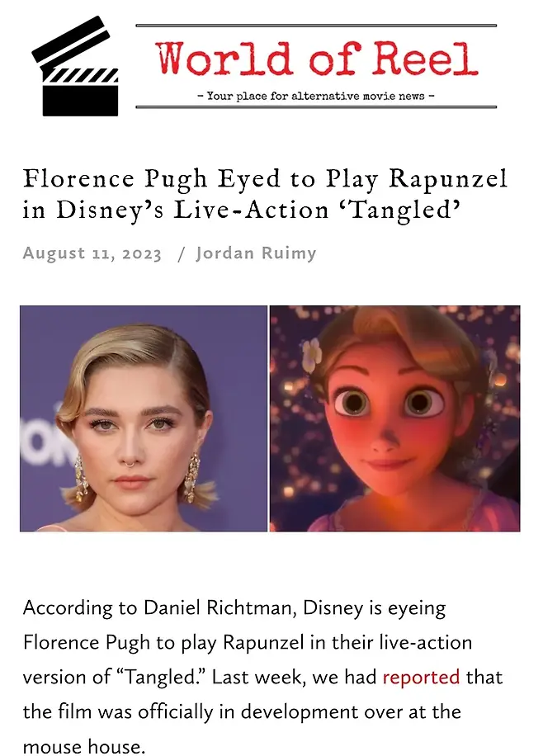Click the double line above the site title

click(x=317, y=26)
